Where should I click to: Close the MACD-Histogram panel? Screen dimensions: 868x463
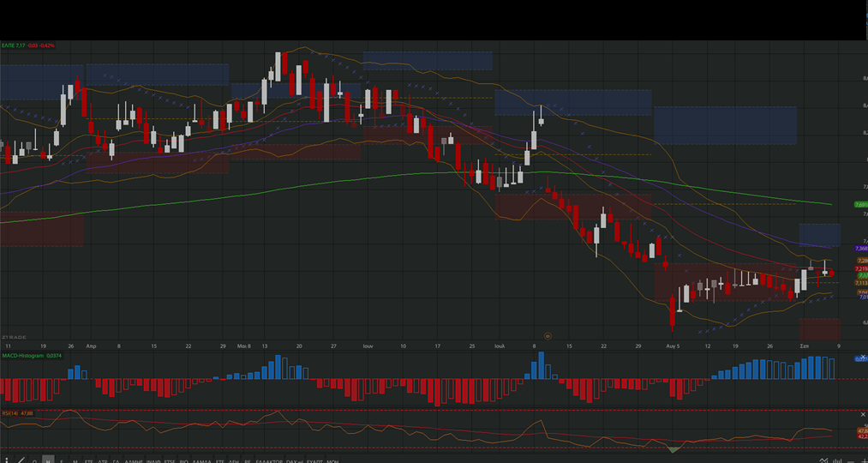(x=863, y=356)
